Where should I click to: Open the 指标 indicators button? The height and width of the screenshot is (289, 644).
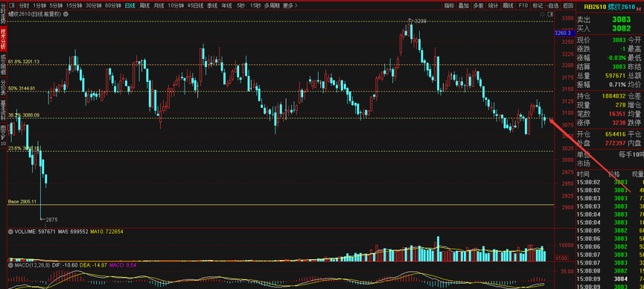(450, 6)
